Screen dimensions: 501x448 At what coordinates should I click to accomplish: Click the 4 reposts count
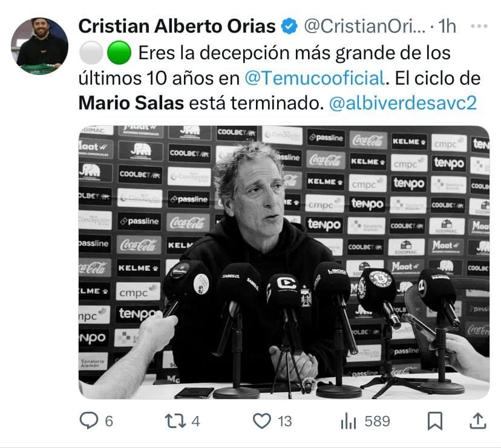pos(195,421)
